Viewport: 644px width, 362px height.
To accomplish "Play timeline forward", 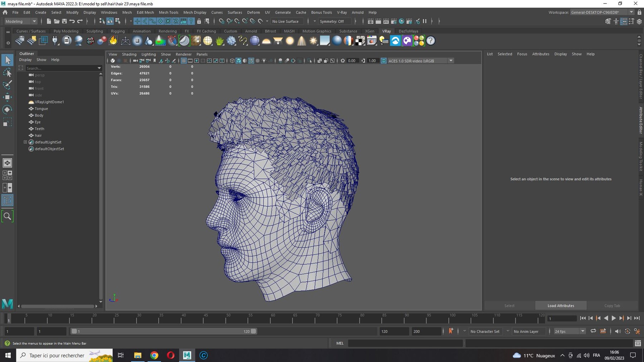I will click(614, 318).
